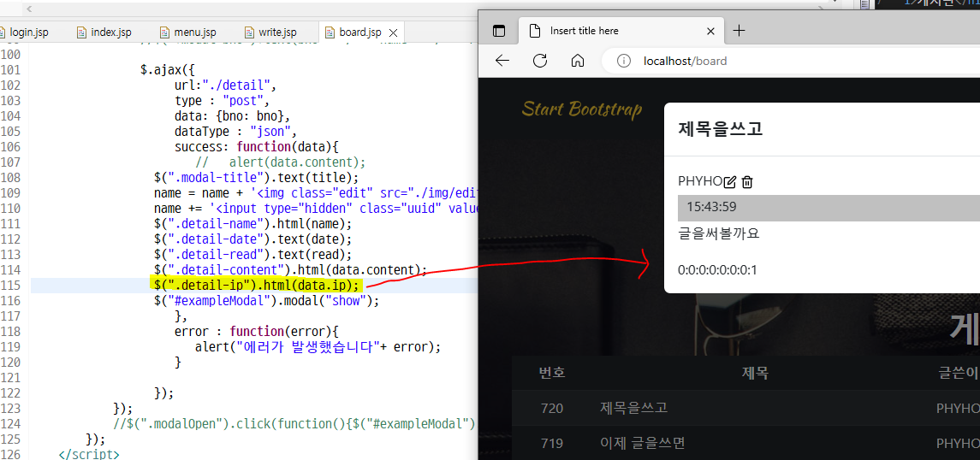Select the 'Insert title here' browser tab
Viewport: 980px width, 460px height.
[x=622, y=31]
